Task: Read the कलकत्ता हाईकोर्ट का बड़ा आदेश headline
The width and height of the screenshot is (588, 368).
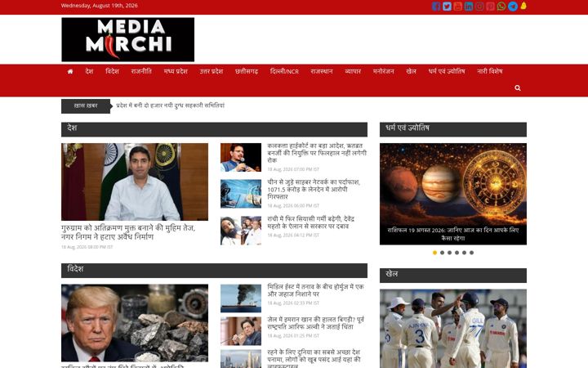Action: 317,153
